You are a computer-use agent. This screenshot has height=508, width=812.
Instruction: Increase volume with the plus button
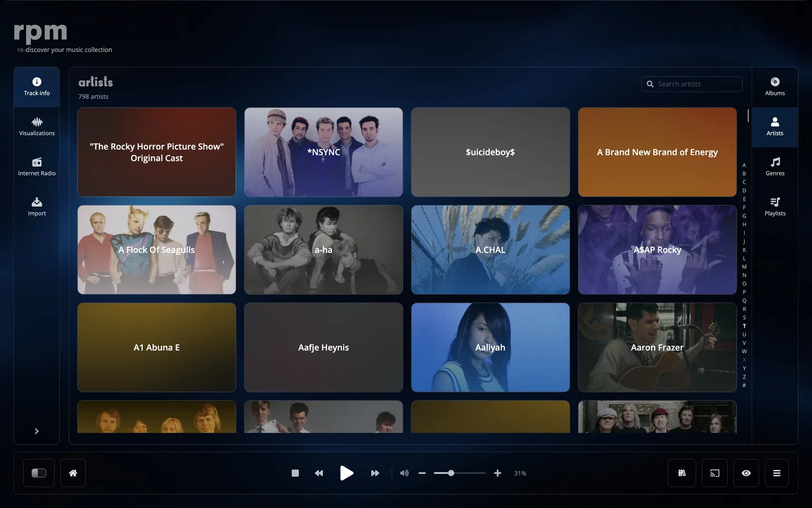click(x=498, y=473)
